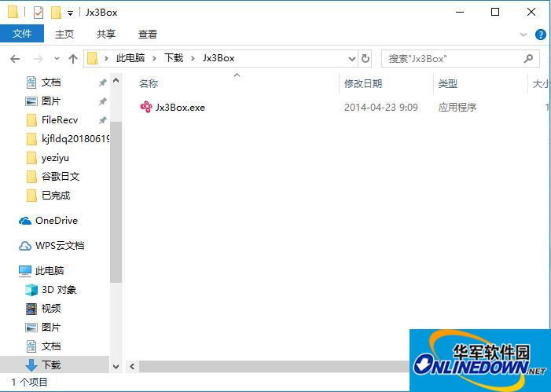Open 文档 under 此电脑 in sidebar
The height and width of the screenshot is (392, 551).
[51, 346]
